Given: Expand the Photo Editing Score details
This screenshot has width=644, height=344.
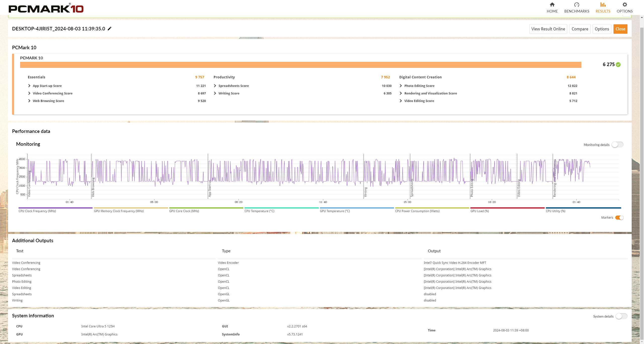Looking at the screenshot, I should pyautogui.click(x=401, y=86).
